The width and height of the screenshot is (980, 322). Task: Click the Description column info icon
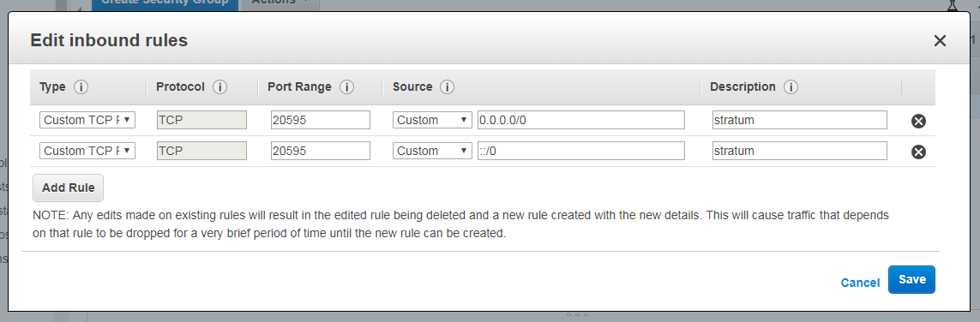791,87
